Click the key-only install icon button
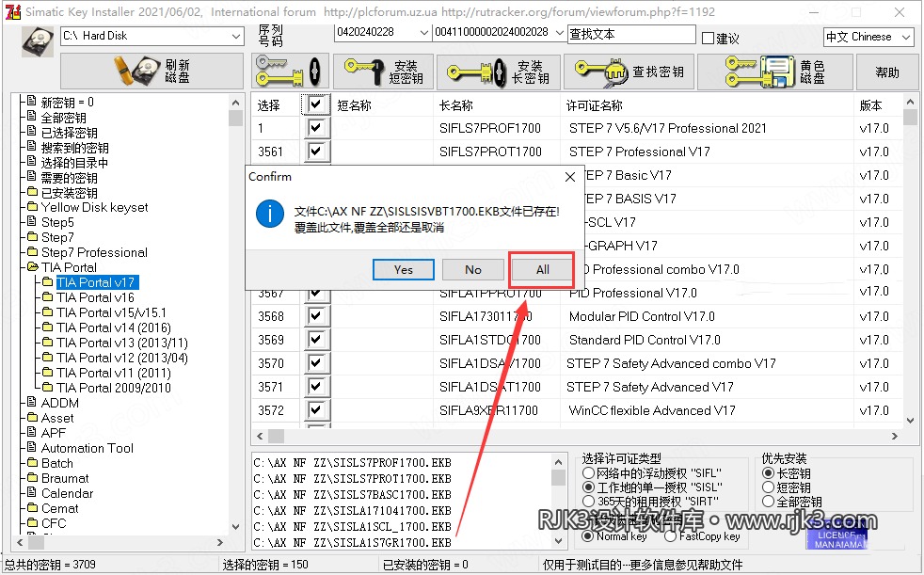 click(290, 72)
